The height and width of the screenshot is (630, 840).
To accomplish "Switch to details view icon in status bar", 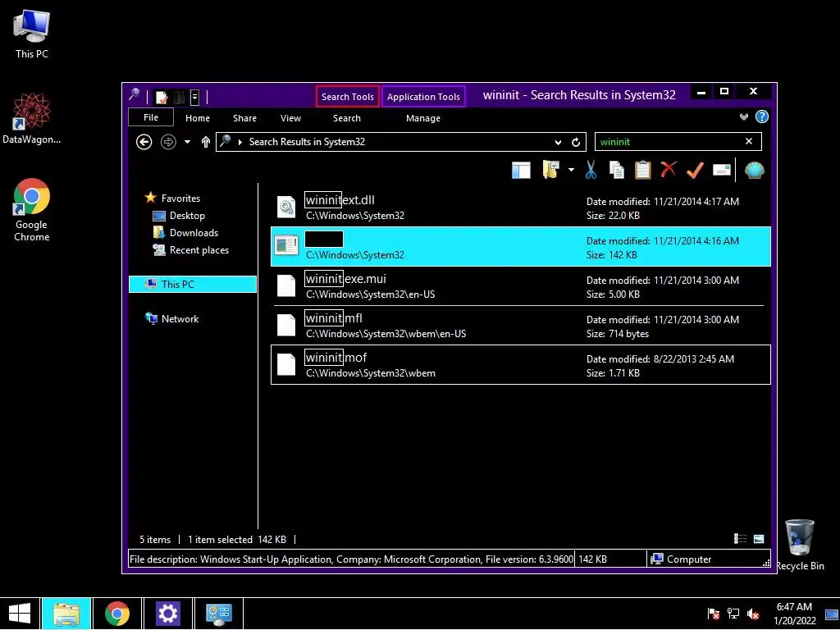I will pos(740,539).
